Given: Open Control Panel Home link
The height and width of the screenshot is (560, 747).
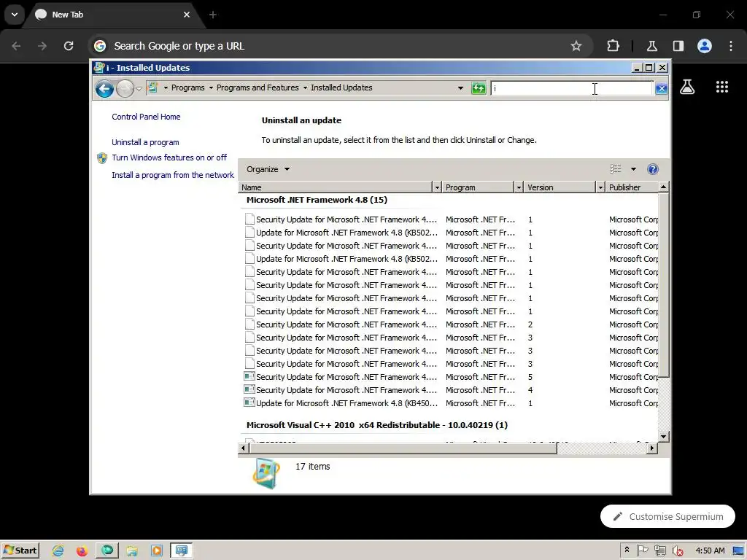Looking at the screenshot, I should pos(146,117).
